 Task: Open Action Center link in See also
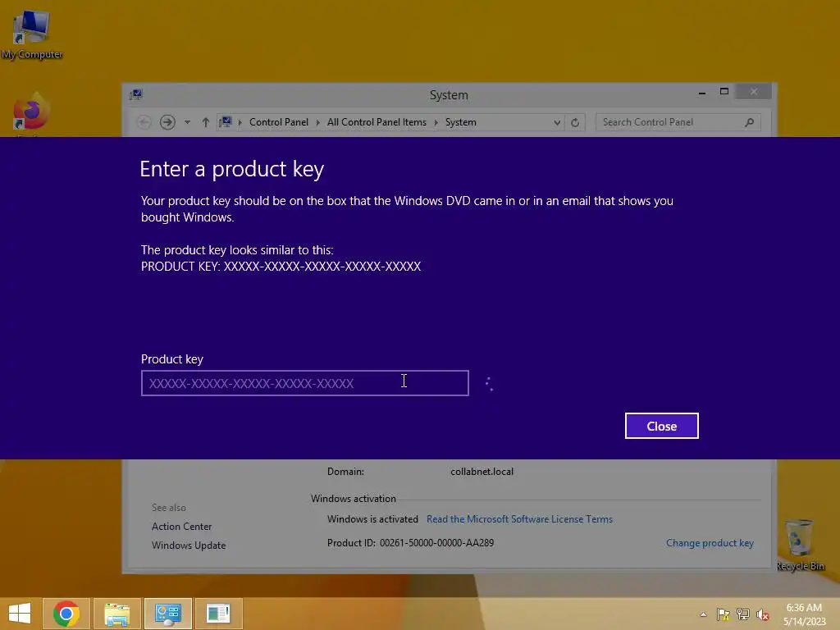[x=181, y=527]
